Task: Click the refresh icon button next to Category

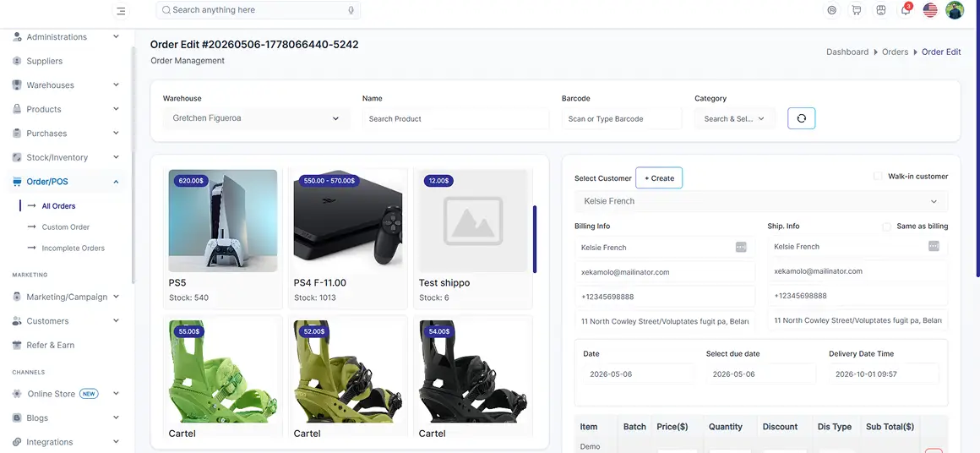Action: [x=801, y=118]
